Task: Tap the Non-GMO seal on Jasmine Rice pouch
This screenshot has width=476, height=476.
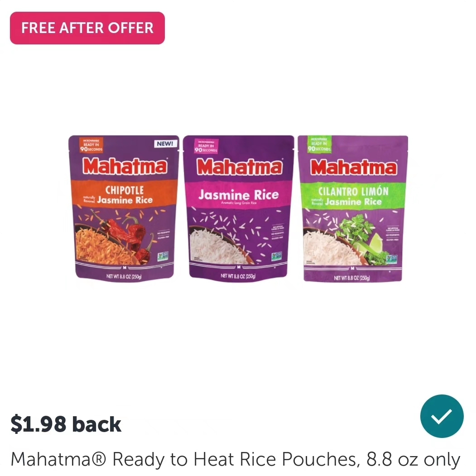Action: (276, 256)
